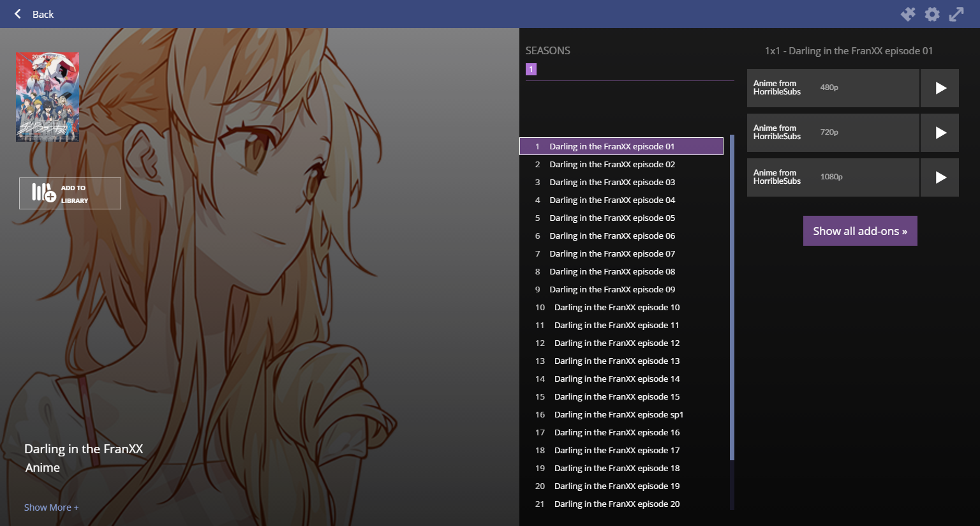Select the 1080p Anime from HorribleSubs source
This screenshot has width=980, height=526.
pyautogui.click(x=833, y=177)
